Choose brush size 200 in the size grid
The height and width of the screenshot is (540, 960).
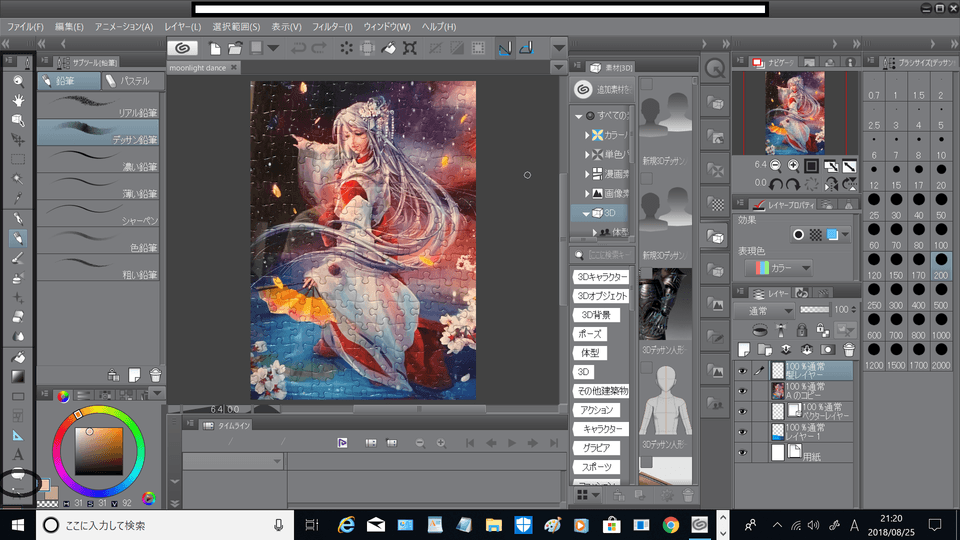tap(940, 266)
